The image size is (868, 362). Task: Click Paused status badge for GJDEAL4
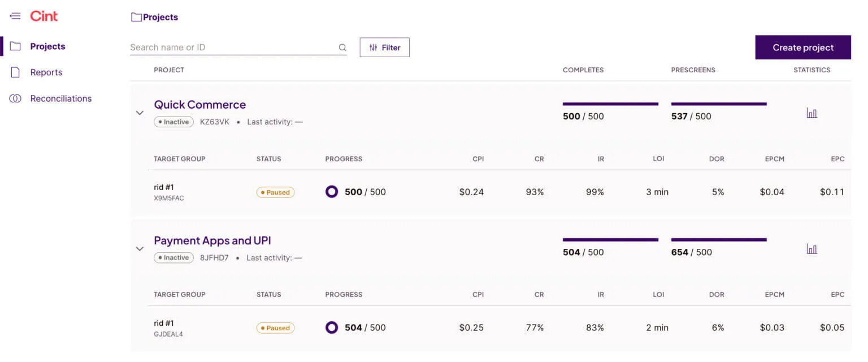[x=275, y=328]
